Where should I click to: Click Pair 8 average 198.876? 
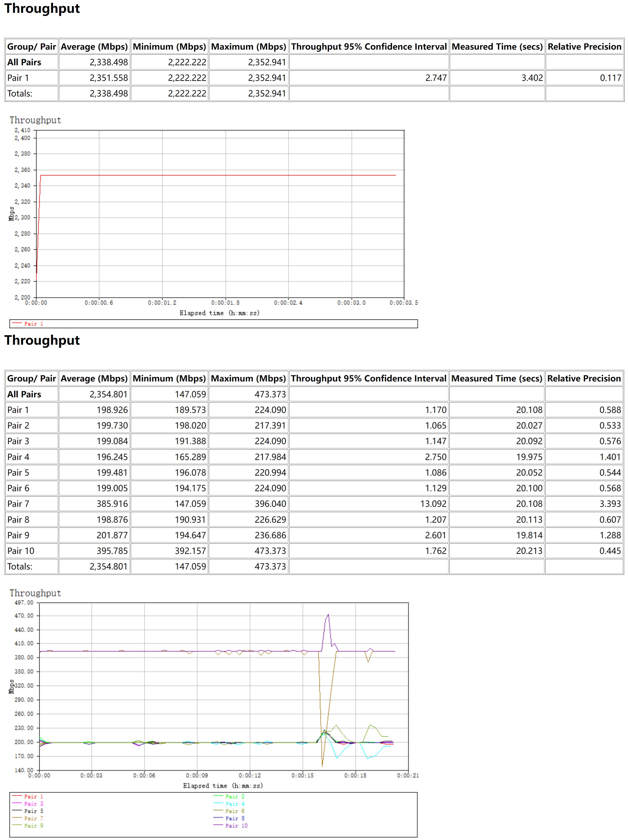pyautogui.click(x=112, y=520)
